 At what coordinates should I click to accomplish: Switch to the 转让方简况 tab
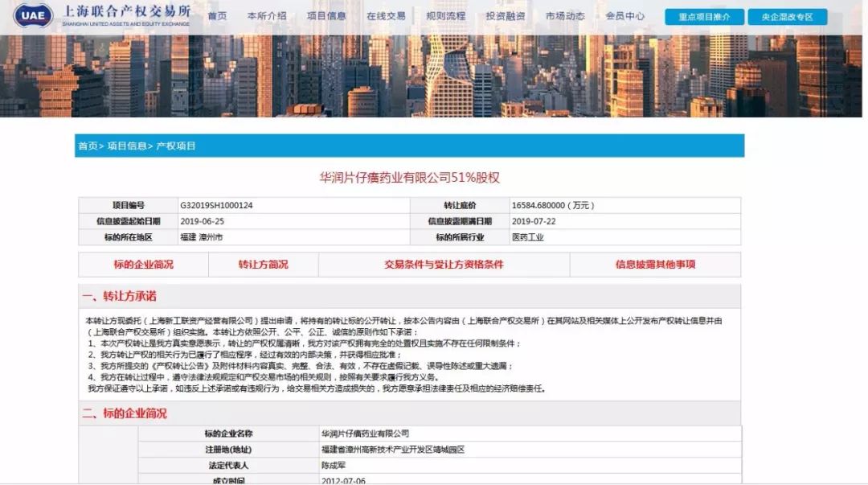coord(264,265)
